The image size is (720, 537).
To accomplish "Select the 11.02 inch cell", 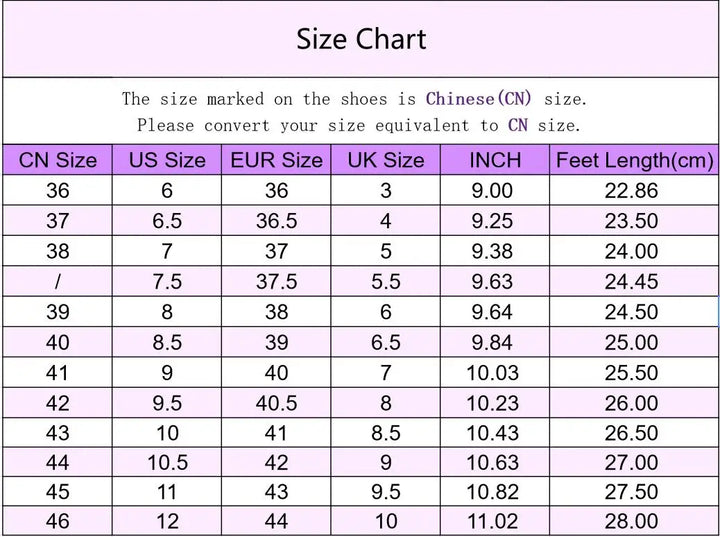I will pyautogui.click(x=494, y=521).
